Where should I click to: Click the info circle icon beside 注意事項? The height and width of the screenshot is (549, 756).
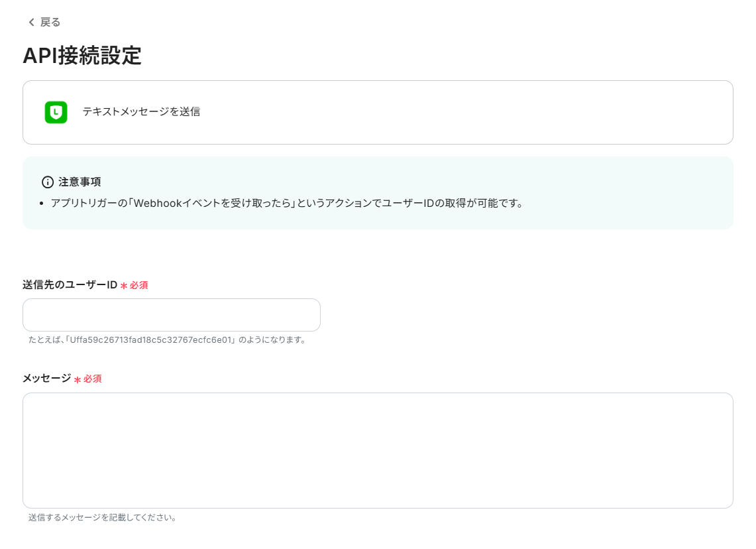point(49,181)
